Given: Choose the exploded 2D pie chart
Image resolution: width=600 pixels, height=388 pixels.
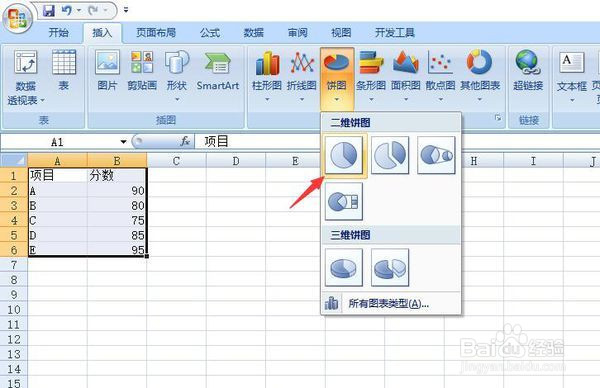Looking at the screenshot, I should coord(390,155).
